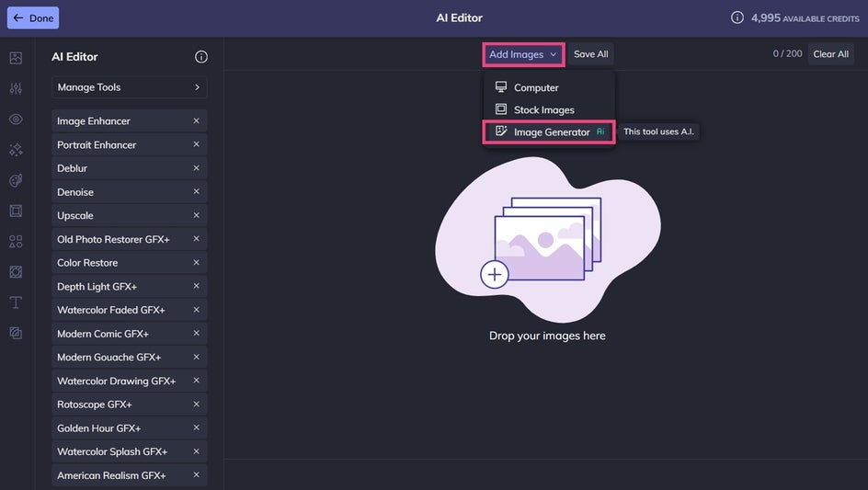Remove American Realism GFX+ tool

pyautogui.click(x=196, y=475)
